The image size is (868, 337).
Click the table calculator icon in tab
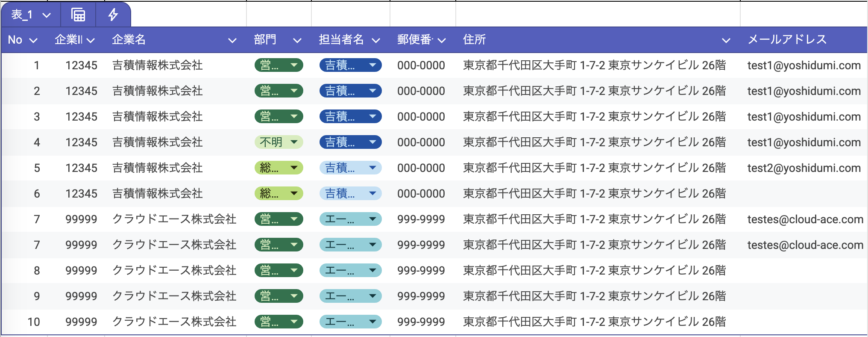click(78, 15)
